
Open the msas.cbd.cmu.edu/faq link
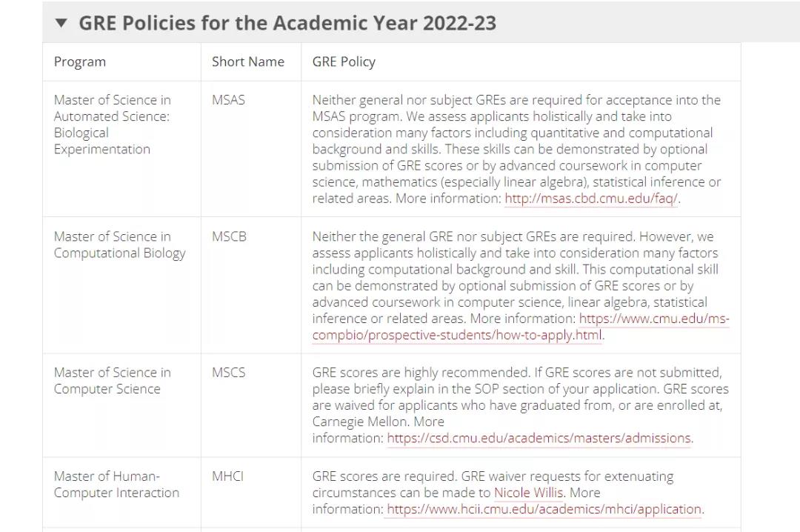point(591,199)
